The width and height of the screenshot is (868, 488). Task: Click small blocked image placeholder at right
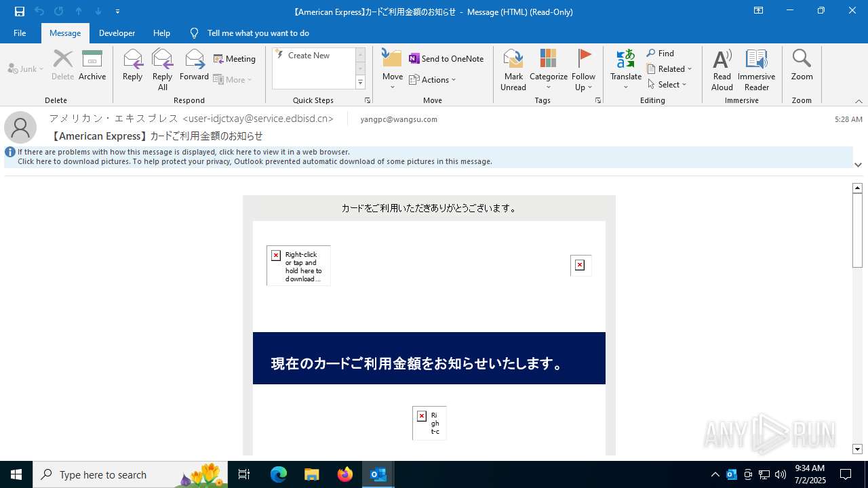pos(581,266)
